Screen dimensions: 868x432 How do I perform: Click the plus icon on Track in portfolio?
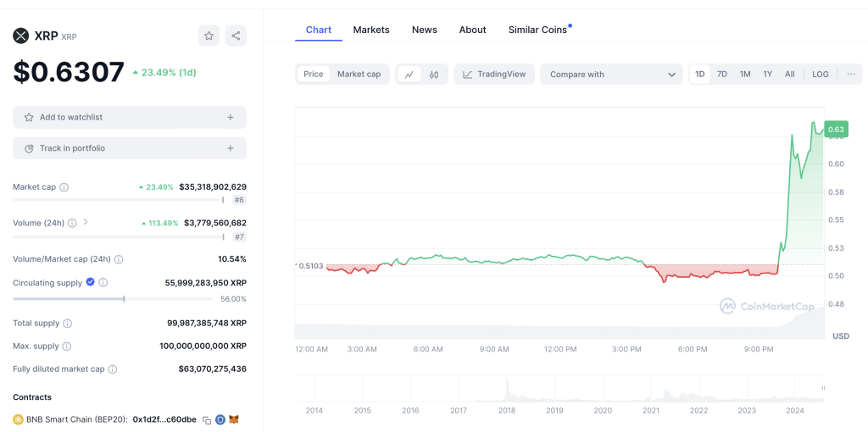tap(231, 148)
